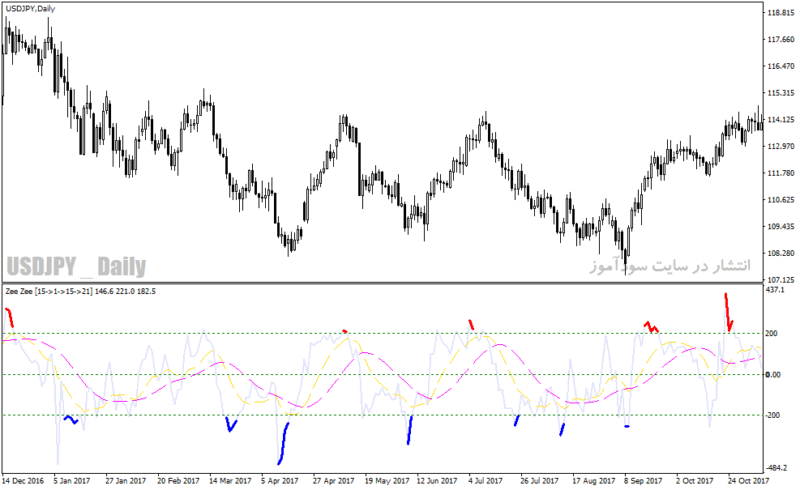
Task: Click the small blue dash near 8 Sep 2017
Action: 627,426
